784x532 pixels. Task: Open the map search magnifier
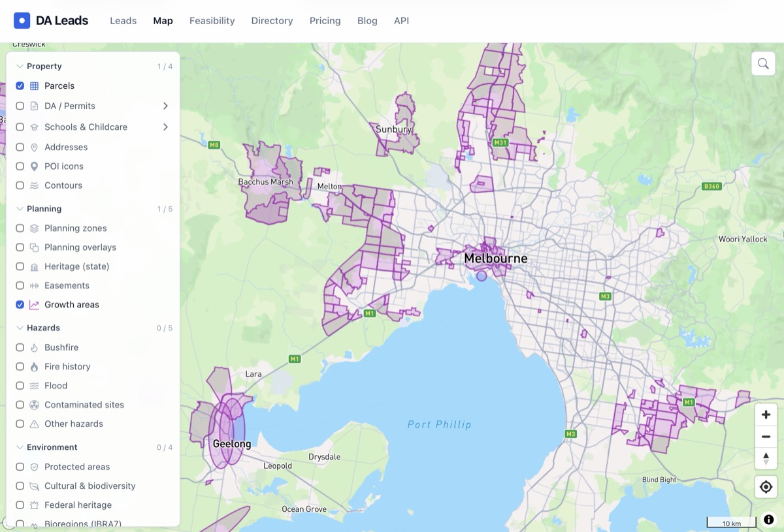point(763,63)
